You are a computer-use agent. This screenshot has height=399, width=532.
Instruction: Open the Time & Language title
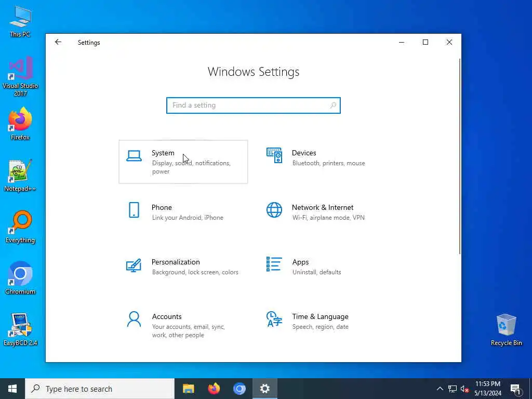pos(320,316)
